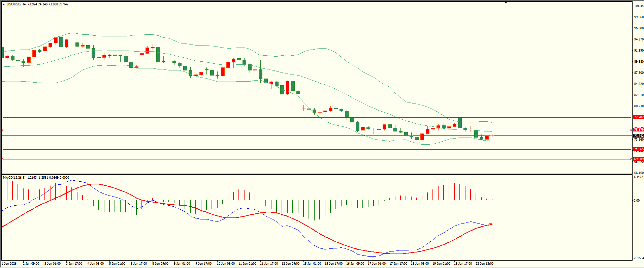This screenshot has height=268, width=644.
Task: Click the 17 Jun 17:00 time label
Action: (398, 264)
